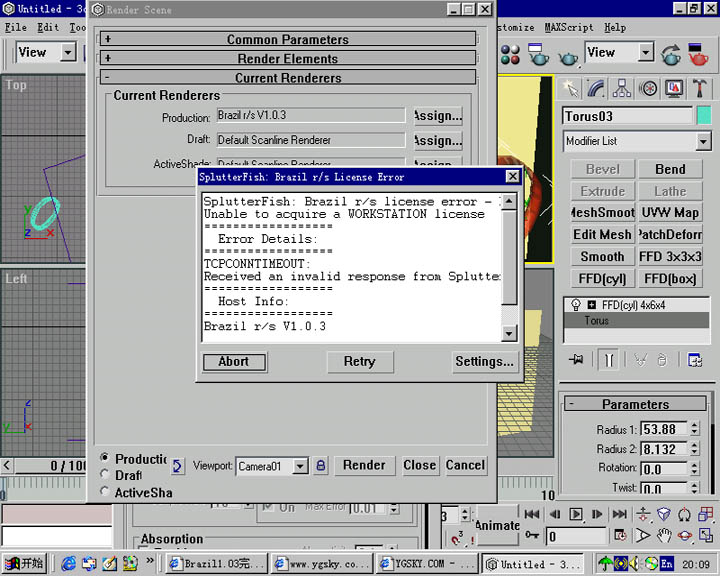The width and height of the screenshot is (720, 576).
Task: Click the Arc Rotate viewport icon
Action: coord(685,535)
